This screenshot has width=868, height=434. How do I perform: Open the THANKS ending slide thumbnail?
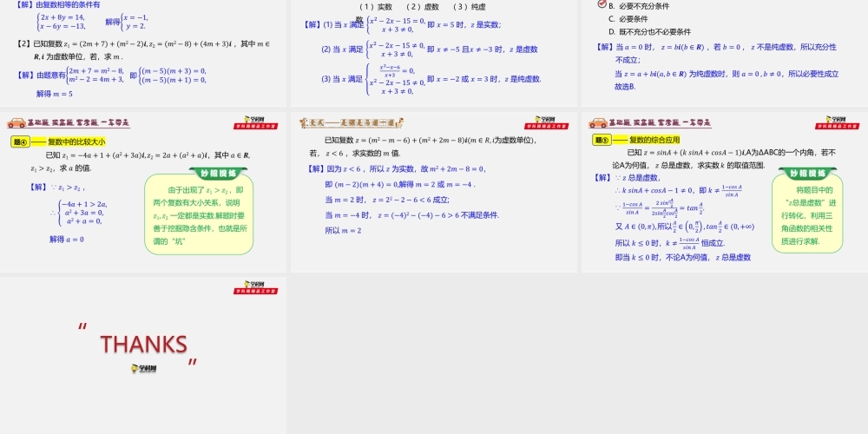(143, 355)
